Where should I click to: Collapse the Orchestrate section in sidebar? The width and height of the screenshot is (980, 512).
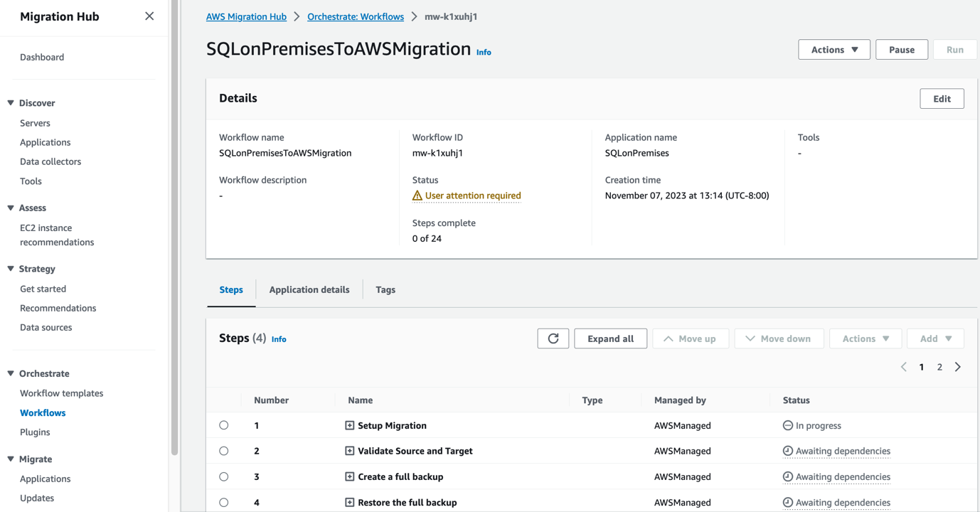[11, 373]
